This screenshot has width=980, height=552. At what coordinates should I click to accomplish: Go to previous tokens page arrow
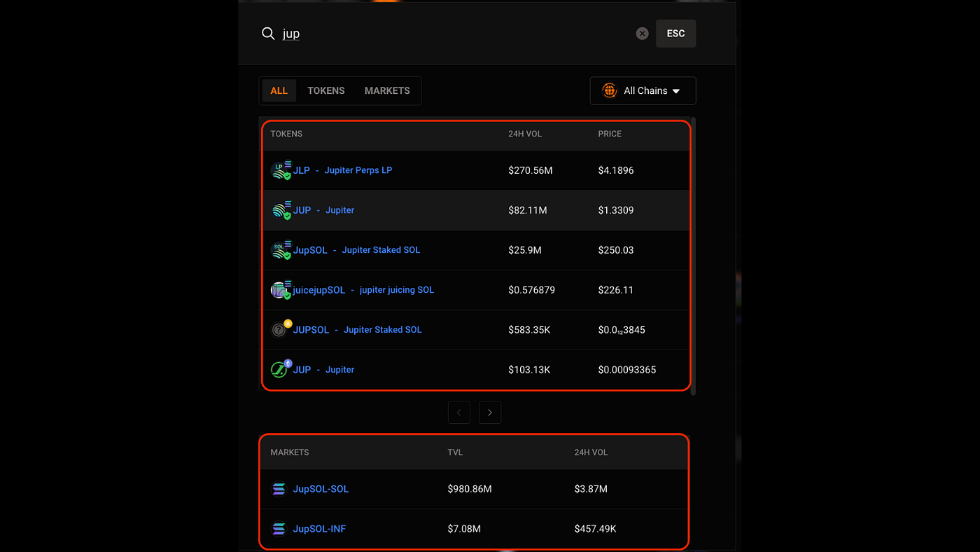(458, 413)
